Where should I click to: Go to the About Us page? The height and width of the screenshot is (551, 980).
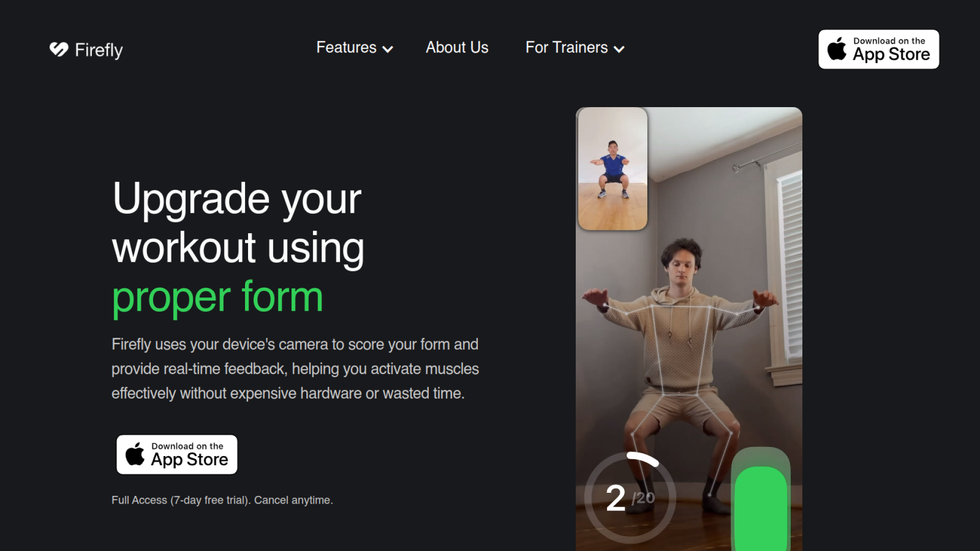tap(457, 47)
